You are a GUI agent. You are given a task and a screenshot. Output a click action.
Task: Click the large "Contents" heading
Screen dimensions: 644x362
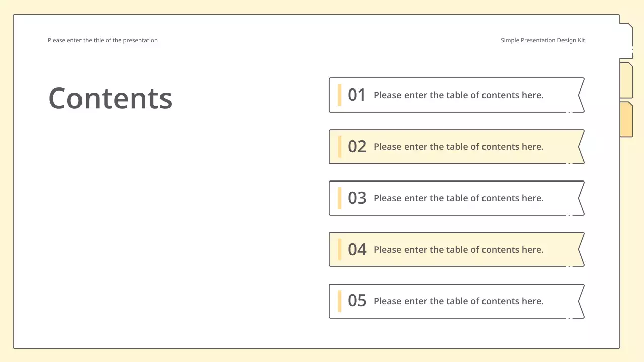point(110,98)
